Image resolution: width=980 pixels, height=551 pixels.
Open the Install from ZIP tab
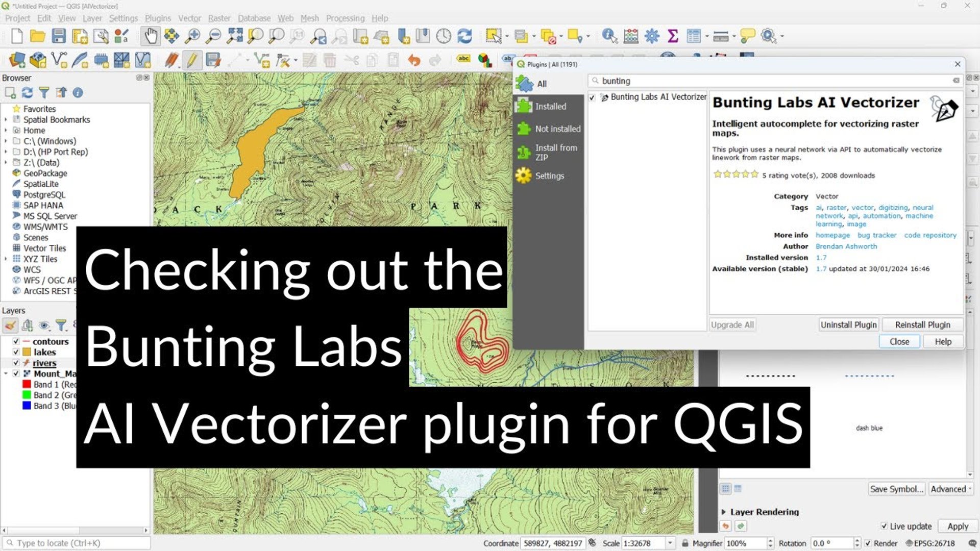(548, 152)
